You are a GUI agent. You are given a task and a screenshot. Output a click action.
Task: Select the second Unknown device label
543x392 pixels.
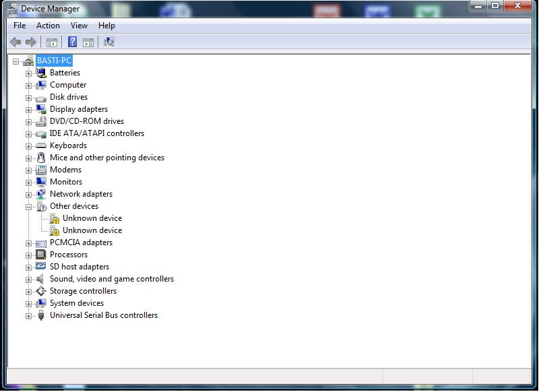coord(92,230)
